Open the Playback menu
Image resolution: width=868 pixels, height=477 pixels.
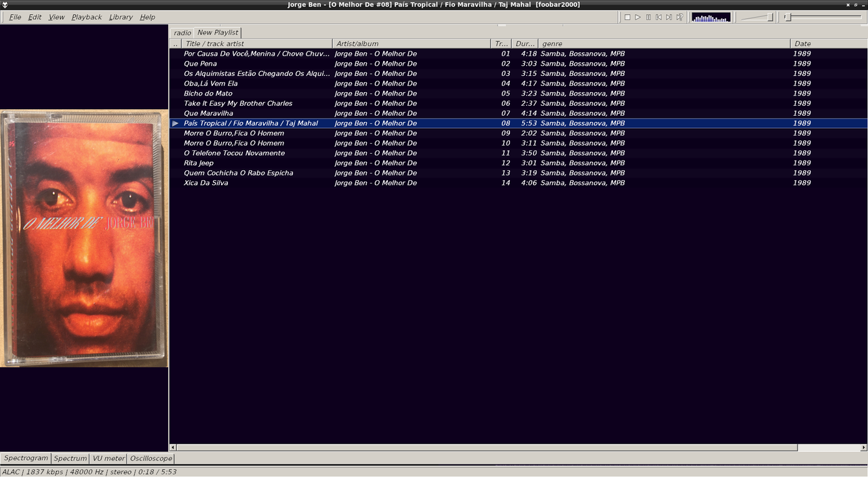point(87,17)
